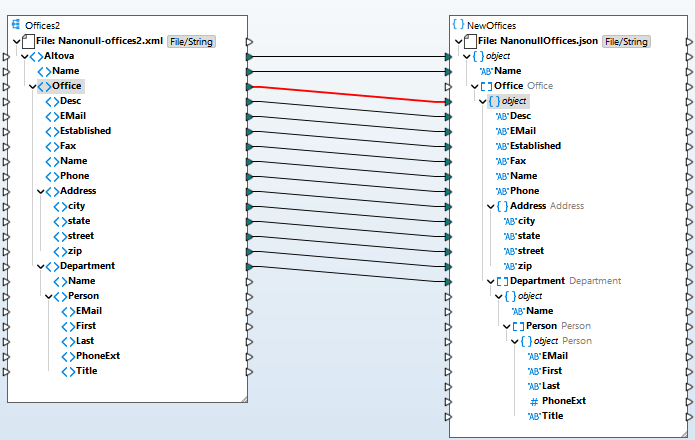Click the string type icon beside EMail under Person in NewOffices
695x440 pixels.
[x=534, y=356]
